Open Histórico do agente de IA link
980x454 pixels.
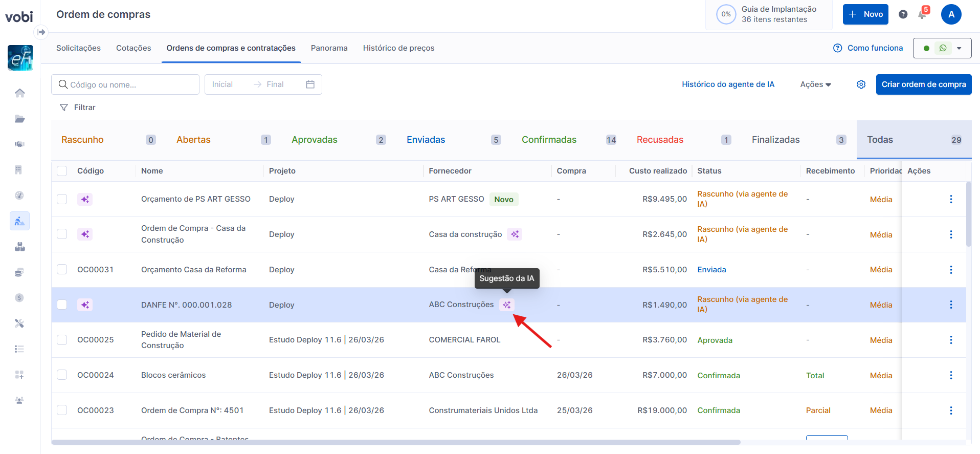coord(728,84)
